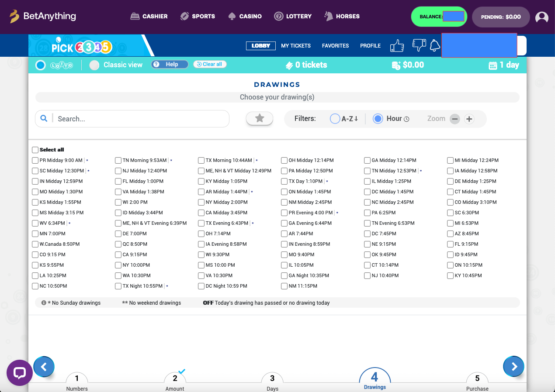Open the notifications bell

tap(434, 45)
